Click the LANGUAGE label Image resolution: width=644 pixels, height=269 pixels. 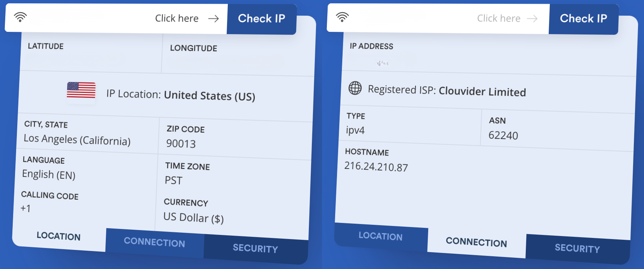click(x=44, y=160)
